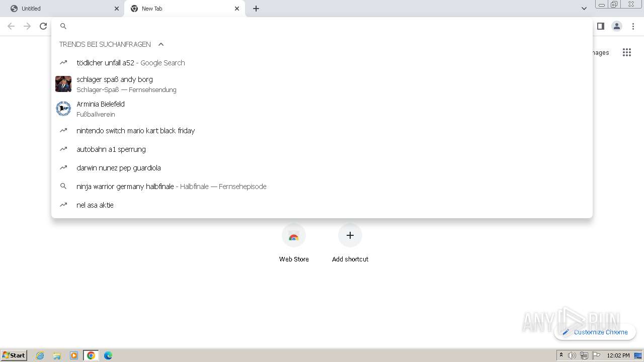Click the volume speaker tray icon

pyautogui.click(x=572, y=355)
